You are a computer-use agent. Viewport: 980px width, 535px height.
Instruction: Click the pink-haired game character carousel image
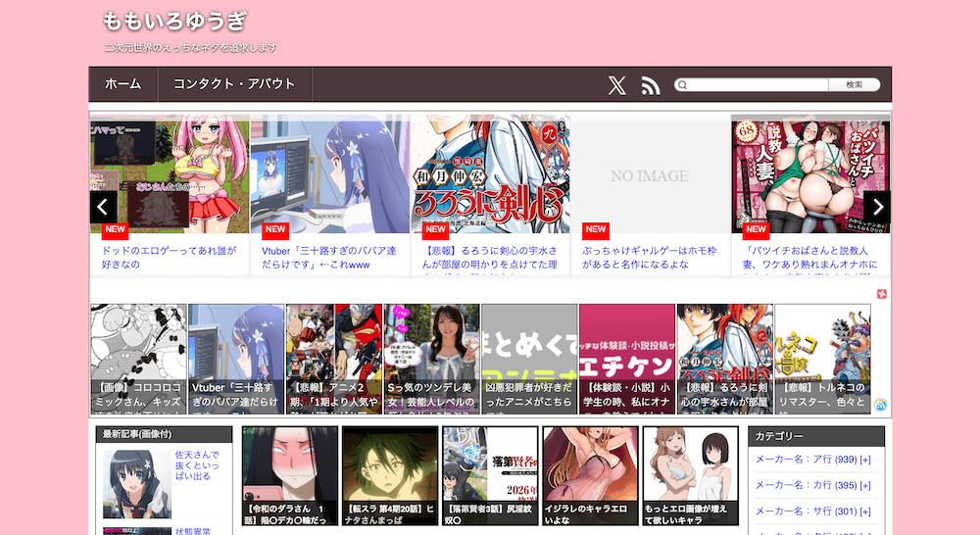pyautogui.click(x=170, y=173)
